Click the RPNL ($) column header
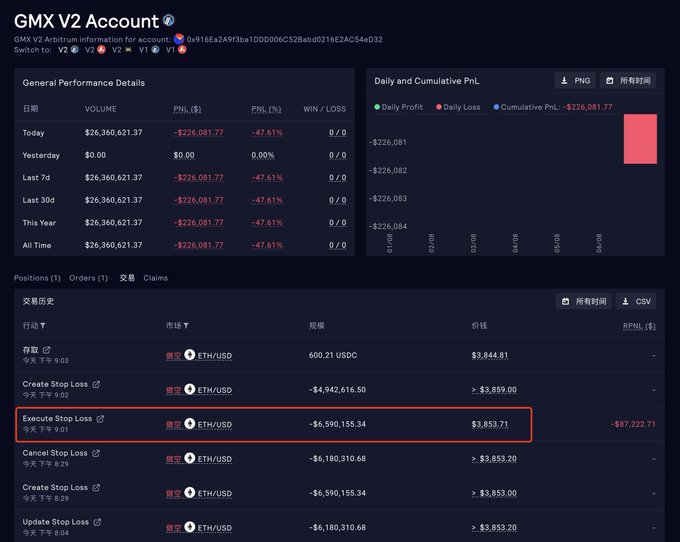The height and width of the screenshot is (542, 680). [639, 326]
